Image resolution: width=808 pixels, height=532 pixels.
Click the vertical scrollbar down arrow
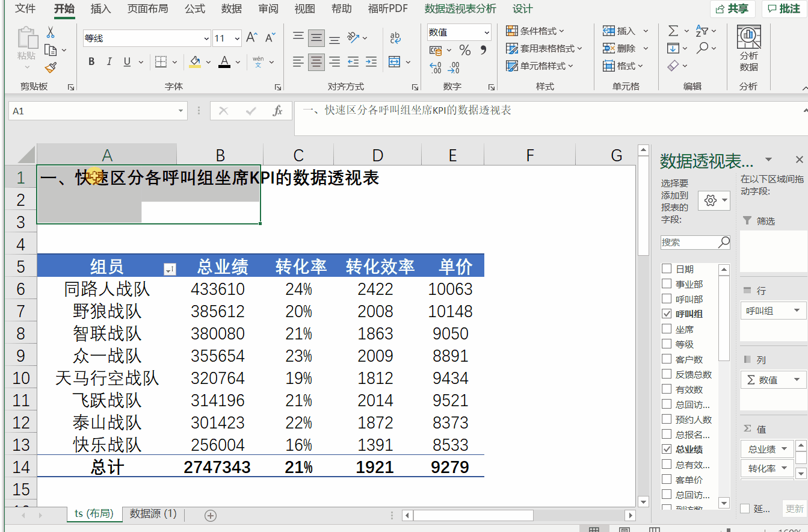click(x=643, y=501)
